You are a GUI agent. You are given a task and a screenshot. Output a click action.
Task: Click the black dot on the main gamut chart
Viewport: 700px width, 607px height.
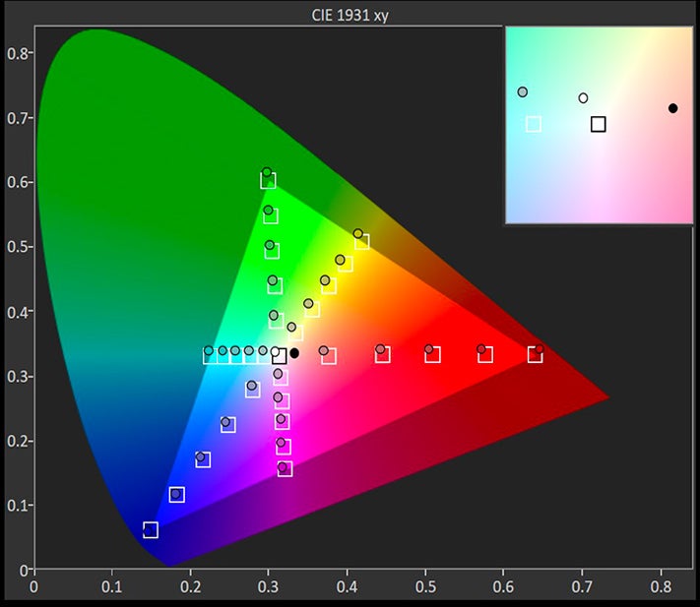click(x=294, y=353)
